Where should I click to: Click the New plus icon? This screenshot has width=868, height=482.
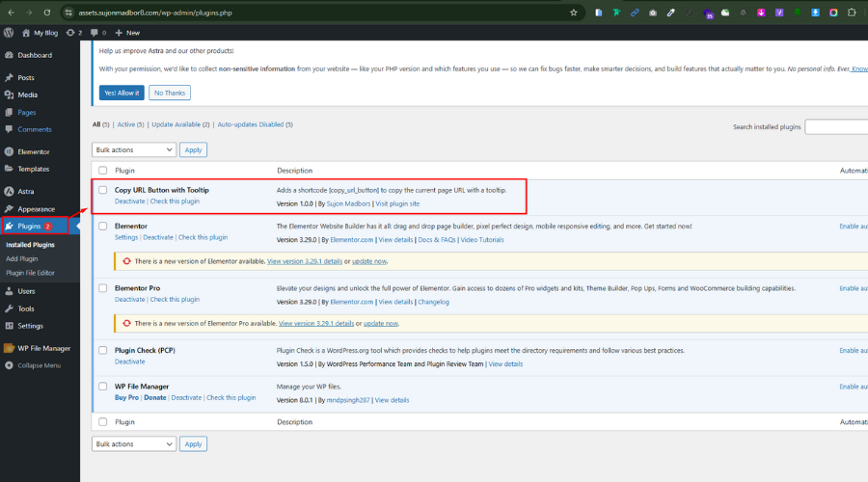tap(119, 33)
